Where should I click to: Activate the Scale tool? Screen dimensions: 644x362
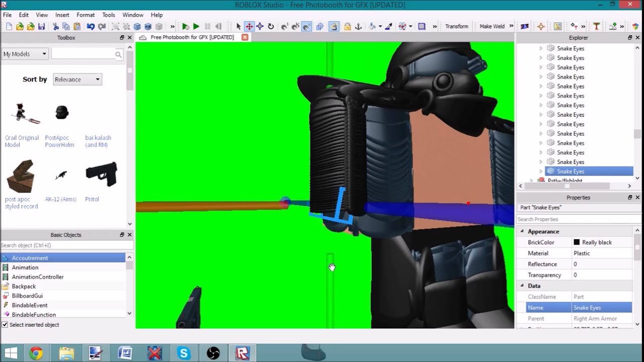coord(260,27)
